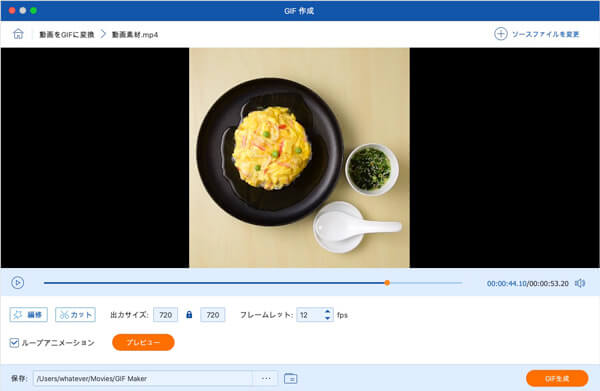Toggle the ループアニメーション checkbox
Screen dimensions: 600x391
(x=14, y=342)
